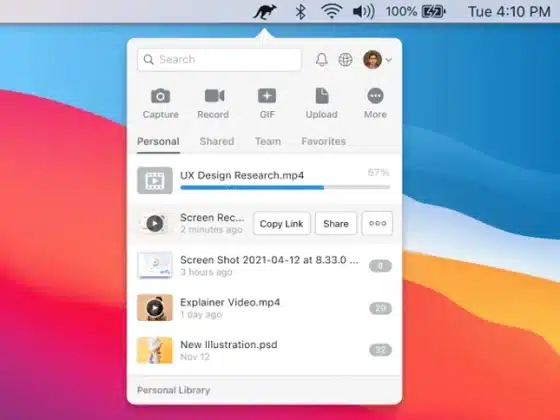
Task: Open the kangaroo menu bar app icon
Action: pos(265,12)
